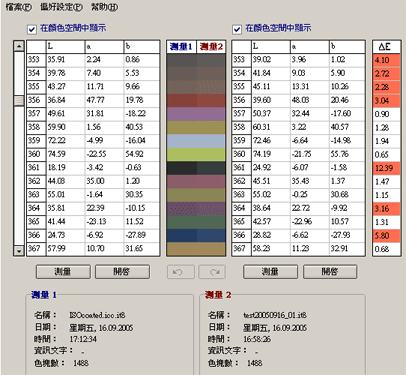Viewport: 406px width, 375px height.
Task: Click value 35.91 in left table
Action: (56, 60)
